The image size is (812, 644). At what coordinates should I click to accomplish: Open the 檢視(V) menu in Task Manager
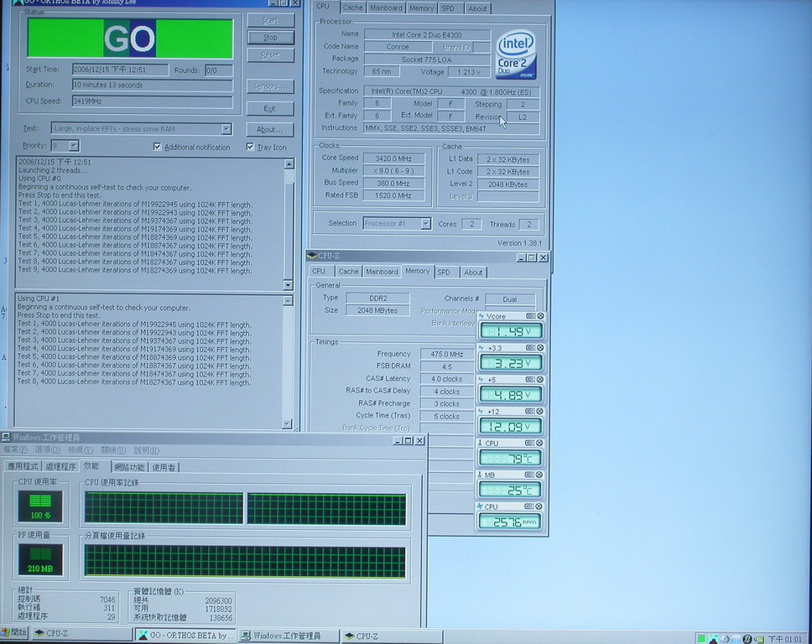(x=81, y=449)
